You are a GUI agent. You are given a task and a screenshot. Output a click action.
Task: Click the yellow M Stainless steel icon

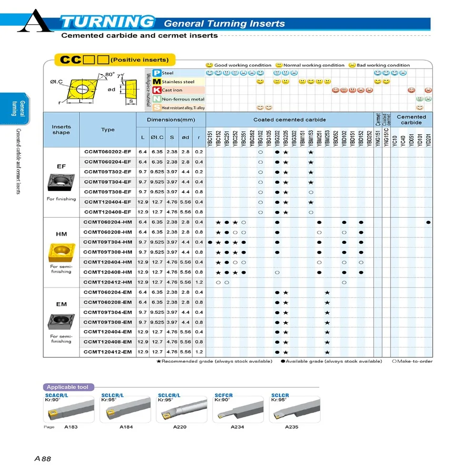coord(157,82)
